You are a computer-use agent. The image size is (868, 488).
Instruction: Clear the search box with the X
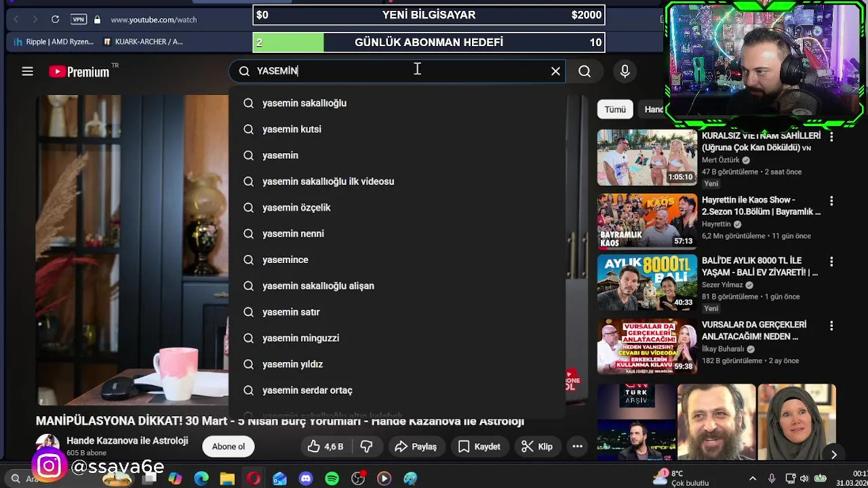(555, 71)
